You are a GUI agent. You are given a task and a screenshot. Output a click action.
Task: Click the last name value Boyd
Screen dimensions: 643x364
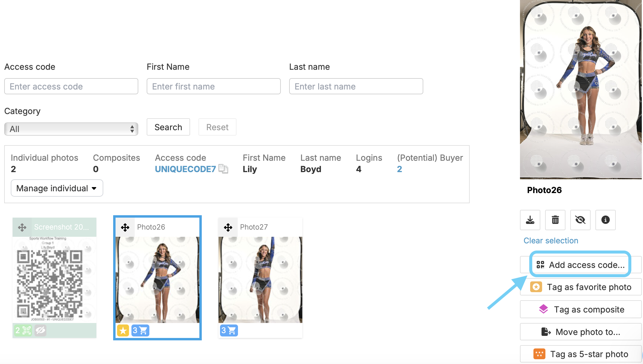[311, 169]
